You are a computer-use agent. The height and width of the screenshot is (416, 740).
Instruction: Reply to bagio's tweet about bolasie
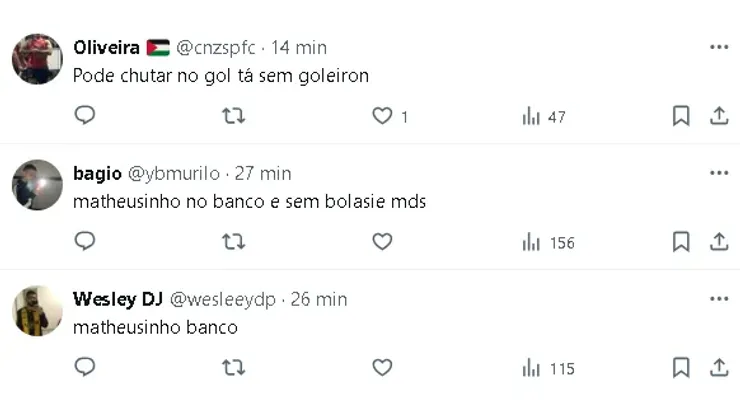coord(85,241)
